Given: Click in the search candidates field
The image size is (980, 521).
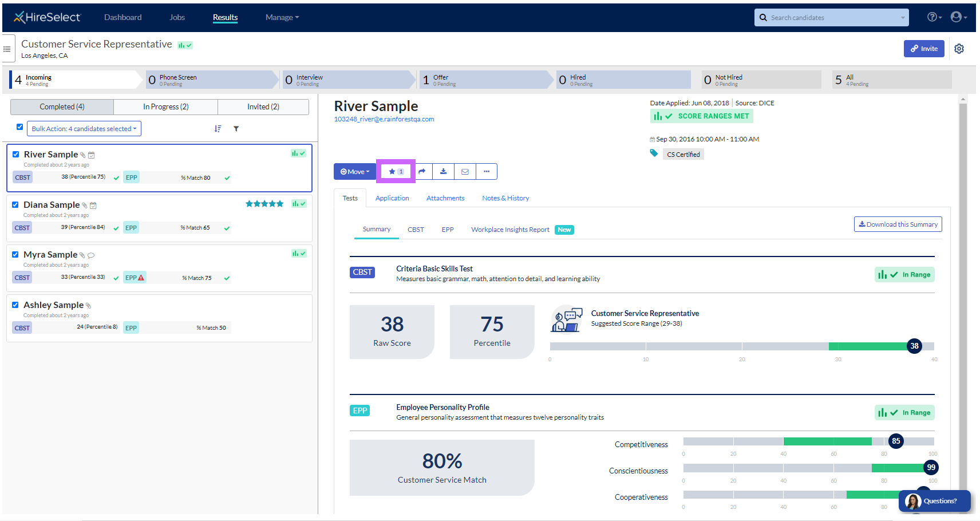Looking at the screenshot, I should click(832, 18).
